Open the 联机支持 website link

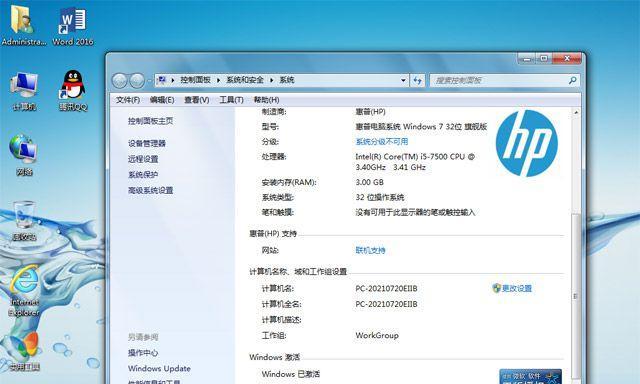coord(370,250)
